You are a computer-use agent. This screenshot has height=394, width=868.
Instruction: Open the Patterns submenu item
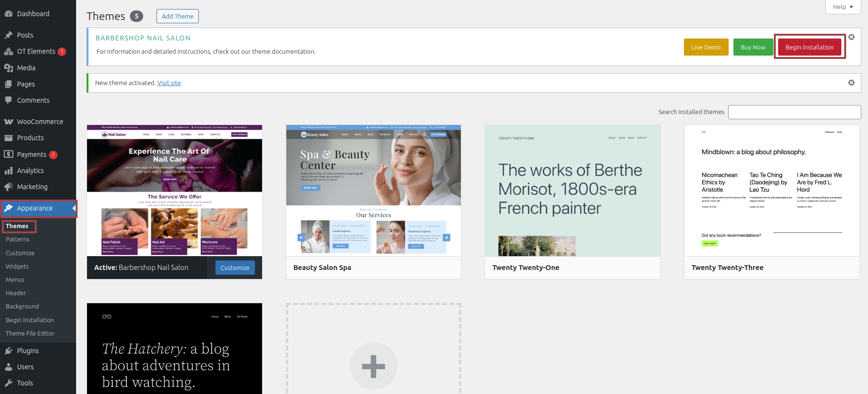coord(18,240)
